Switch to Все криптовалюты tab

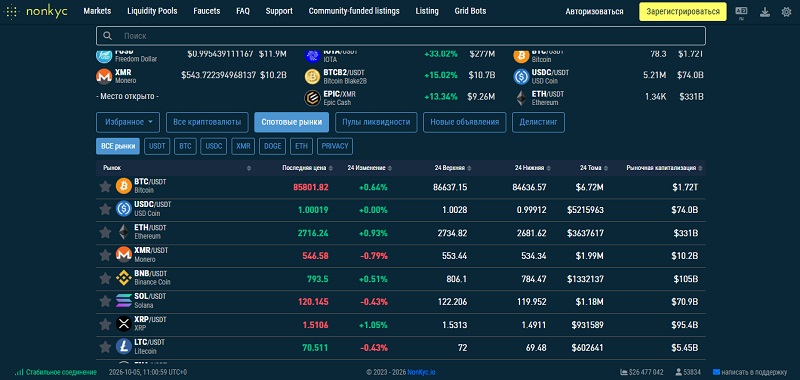coord(207,122)
